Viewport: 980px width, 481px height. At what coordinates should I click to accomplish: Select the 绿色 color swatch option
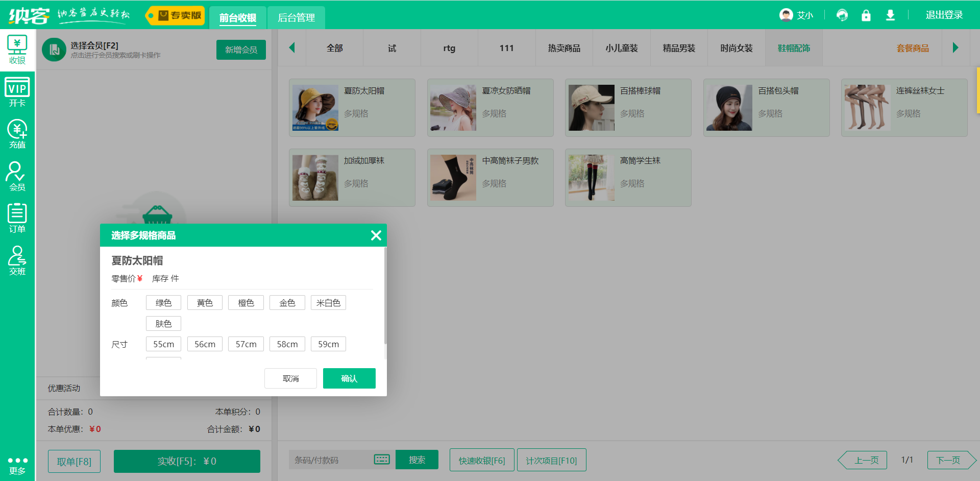pyautogui.click(x=163, y=302)
